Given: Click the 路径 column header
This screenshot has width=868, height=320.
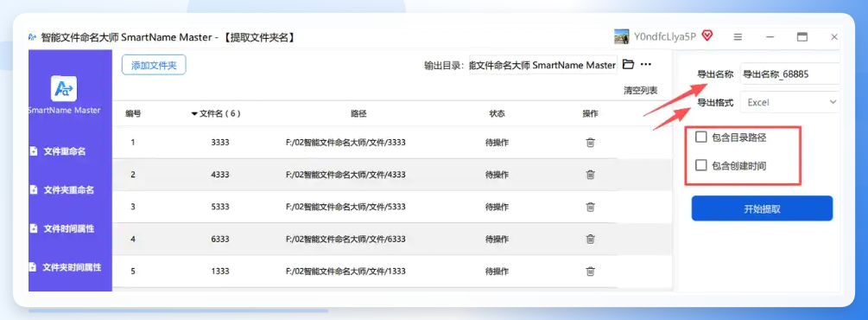Looking at the screenshot, I should coord(358,113).
